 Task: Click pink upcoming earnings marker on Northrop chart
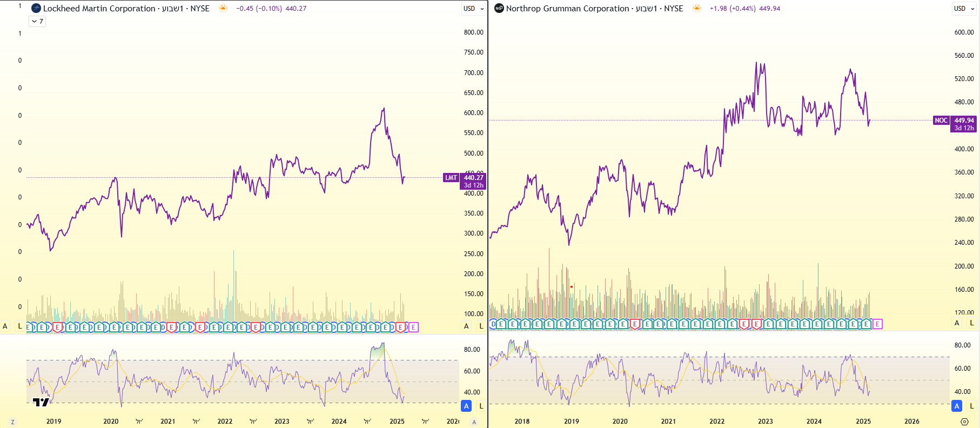point(877,324)
